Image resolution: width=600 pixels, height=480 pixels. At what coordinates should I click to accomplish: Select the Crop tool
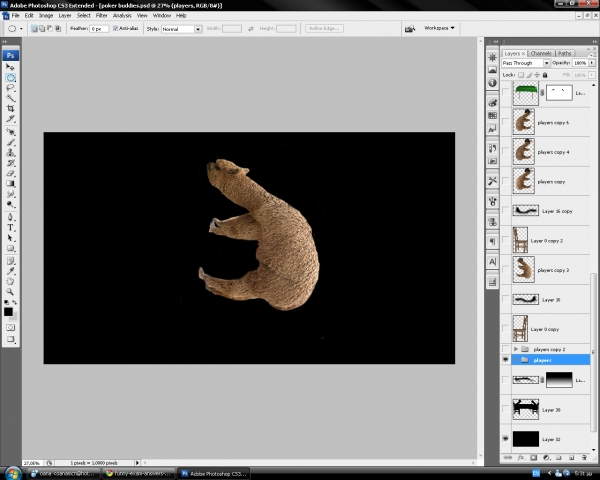(10, 108)
